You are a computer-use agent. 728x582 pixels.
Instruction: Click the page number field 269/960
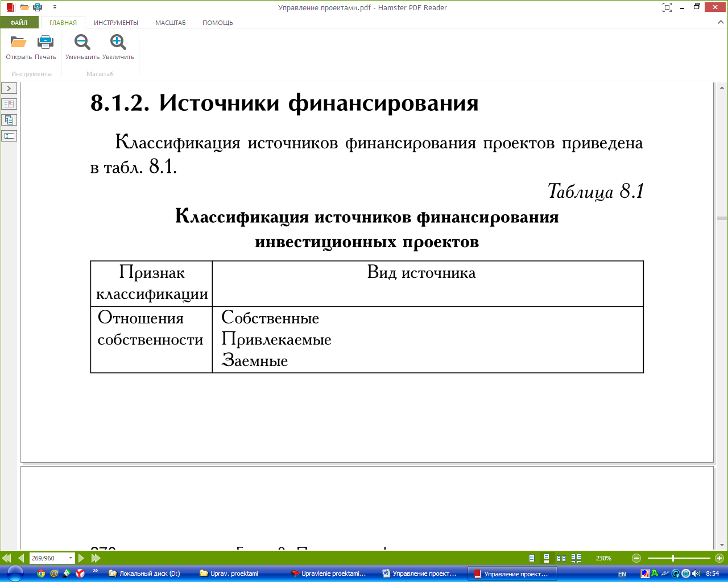click(x=48, y=558)
